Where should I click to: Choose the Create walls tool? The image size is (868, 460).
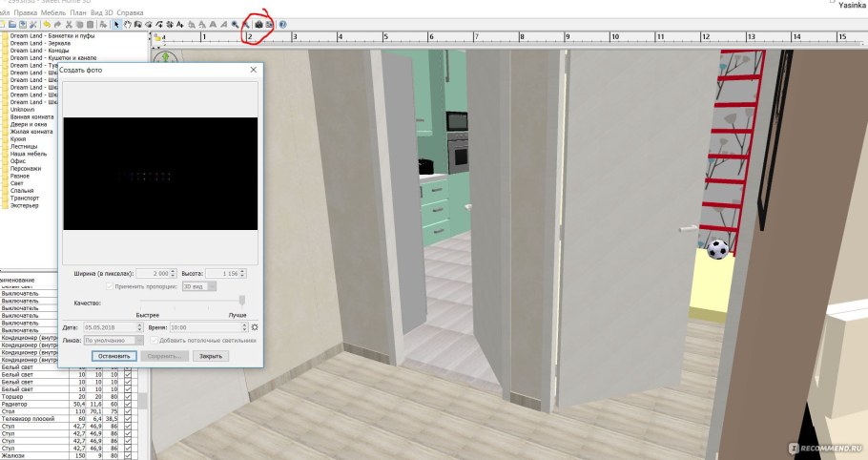click(x=138, y=25)
